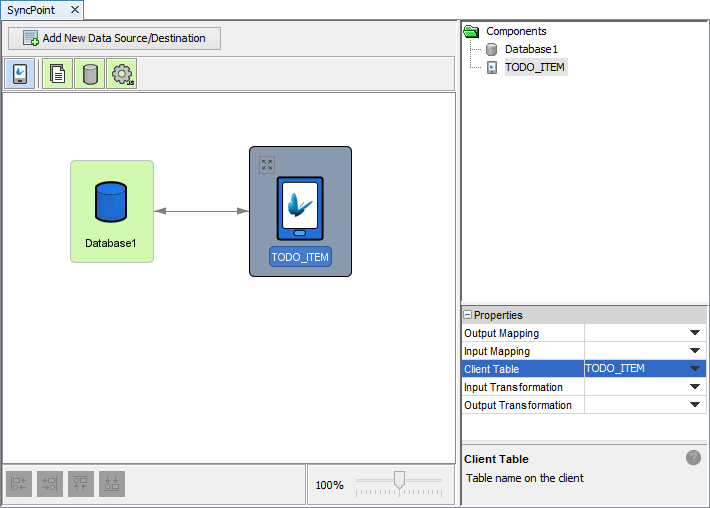Click the help question mark icon
Image resolution: width=710 pixels, height=508 pixels.
coord(693,458)
